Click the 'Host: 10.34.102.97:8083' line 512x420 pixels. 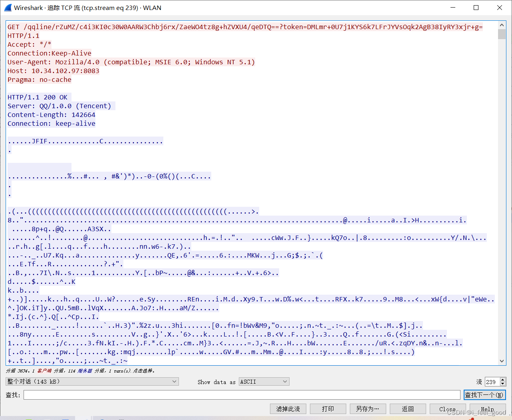54,71
